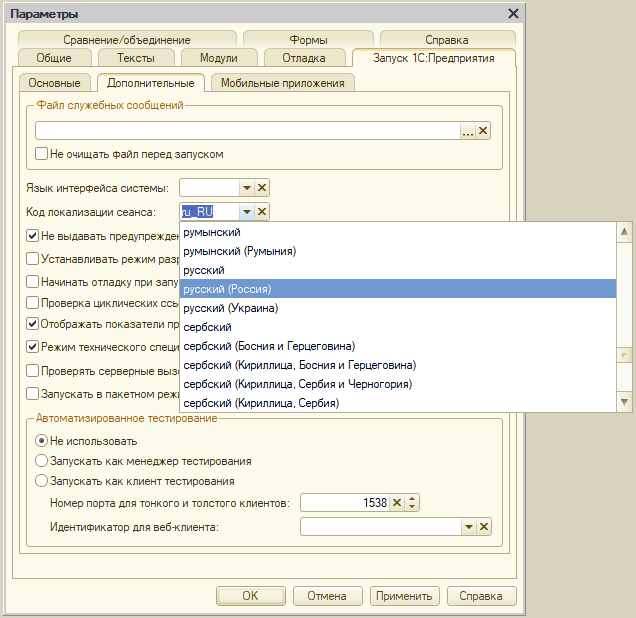636x618 pixels.
Task: Choose сербский (Кириллица, Сербия и Черногория)
Action: coord(398,384)
